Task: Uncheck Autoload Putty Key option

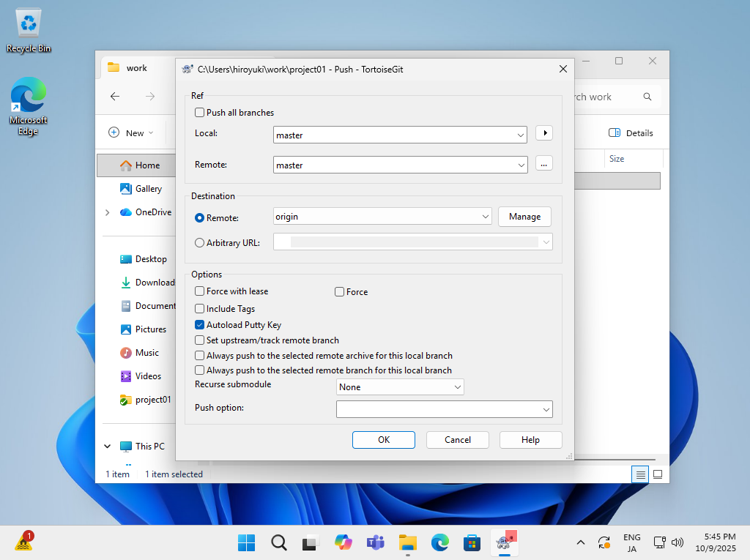Action: [x=200, y=325]
